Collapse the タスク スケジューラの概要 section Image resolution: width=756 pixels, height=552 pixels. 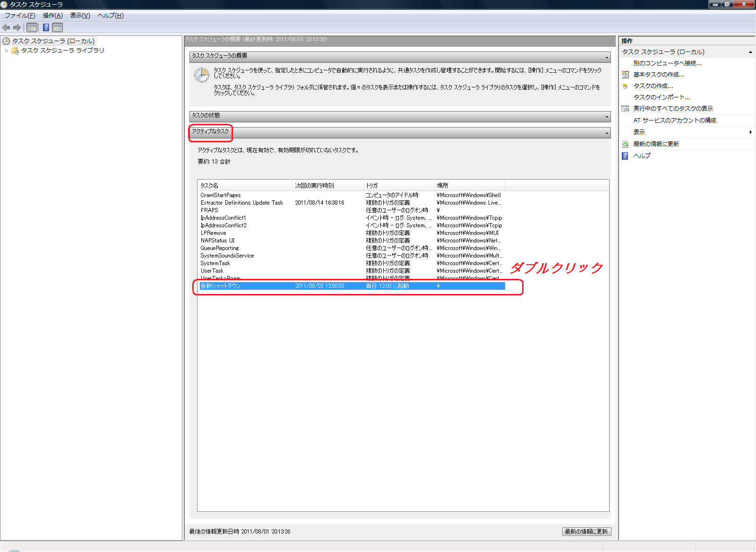point(607,57)
